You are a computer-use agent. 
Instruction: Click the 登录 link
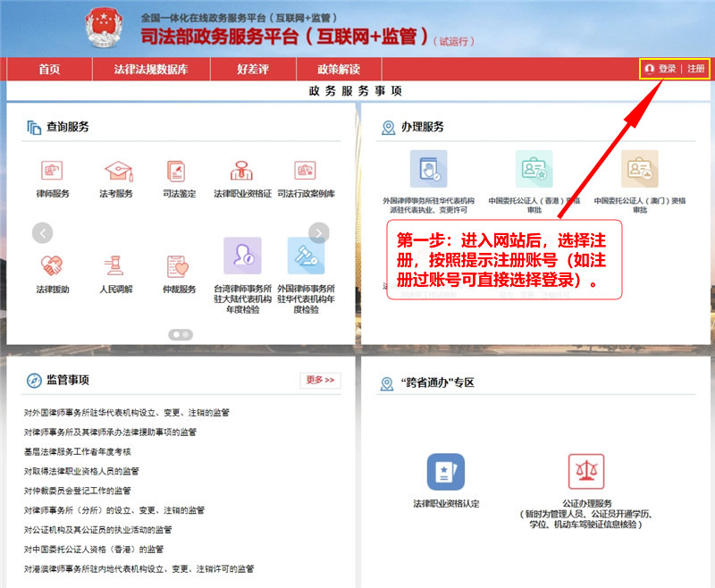pyautogui.click(x=667, y=69)
